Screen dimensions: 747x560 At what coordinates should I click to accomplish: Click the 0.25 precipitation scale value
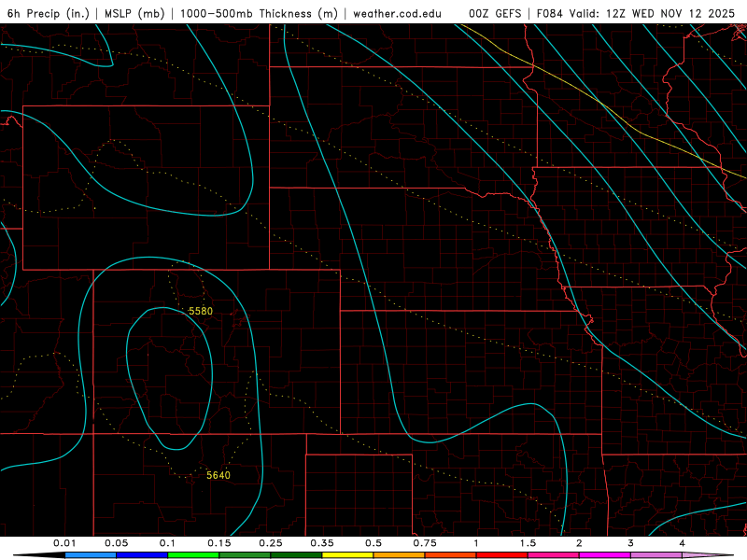(271, 543)
